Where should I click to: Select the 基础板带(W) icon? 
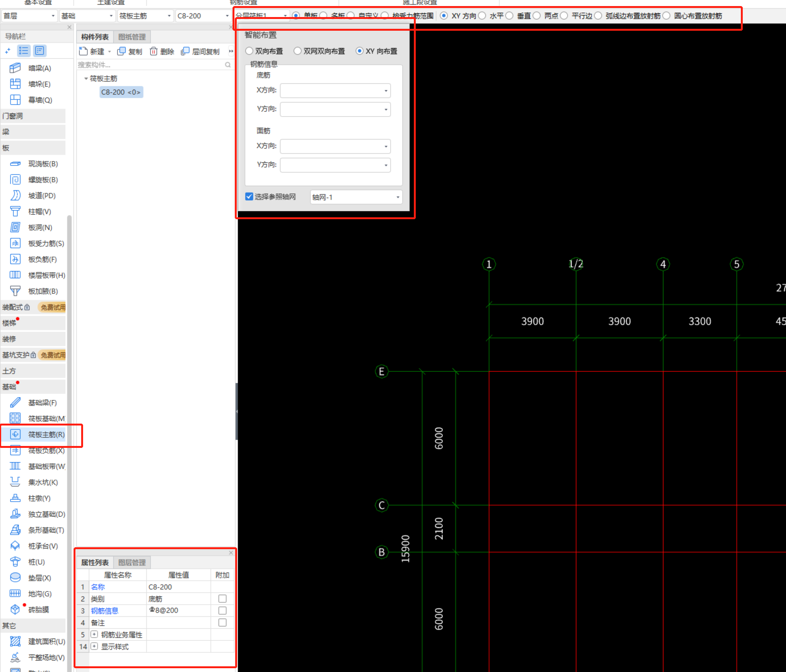pyautogui.click(x=15, y=466)
